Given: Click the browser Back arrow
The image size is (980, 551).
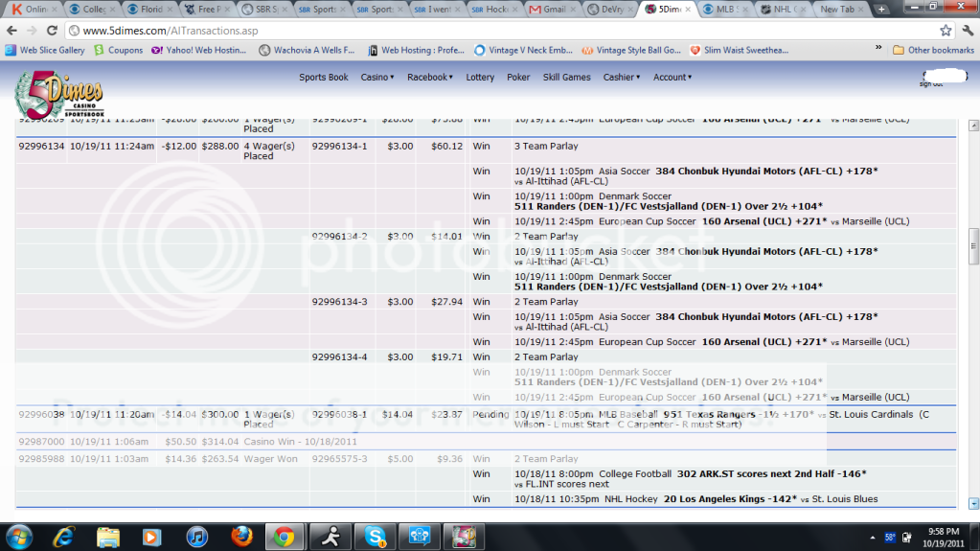Looking at the screenshot, I should pos(11,31).
